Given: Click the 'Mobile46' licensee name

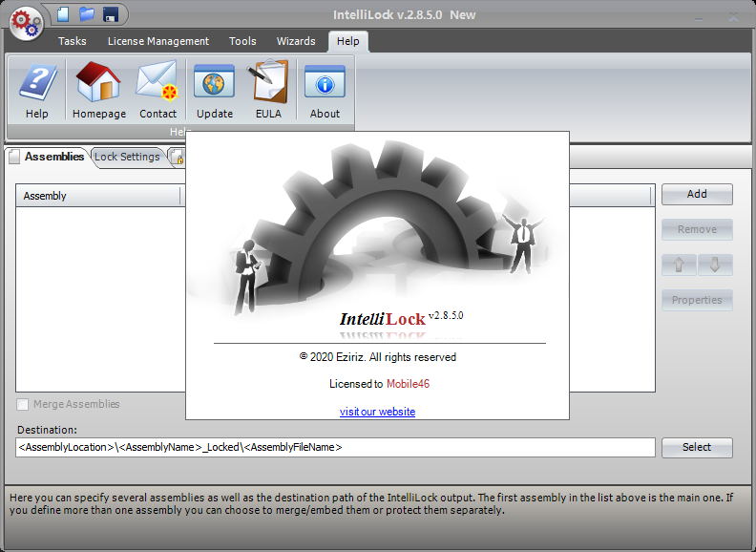Looking at the screenshot, I should [x=408, y=384].
